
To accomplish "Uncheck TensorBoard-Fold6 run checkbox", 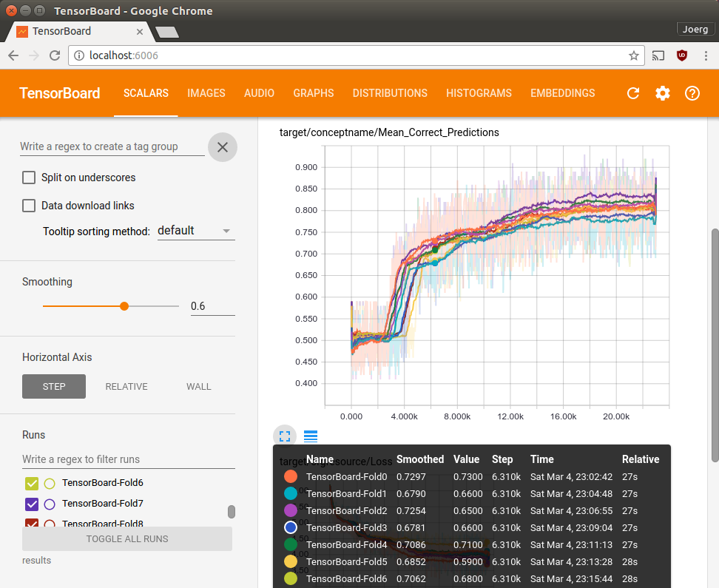I will [x=32, y=484].
